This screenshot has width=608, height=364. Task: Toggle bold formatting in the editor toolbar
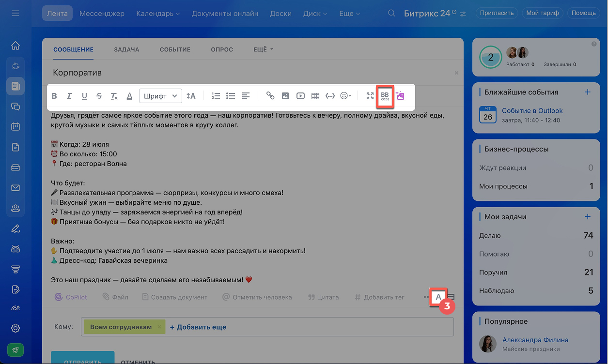pyautogui.click(x=54, y=96)
